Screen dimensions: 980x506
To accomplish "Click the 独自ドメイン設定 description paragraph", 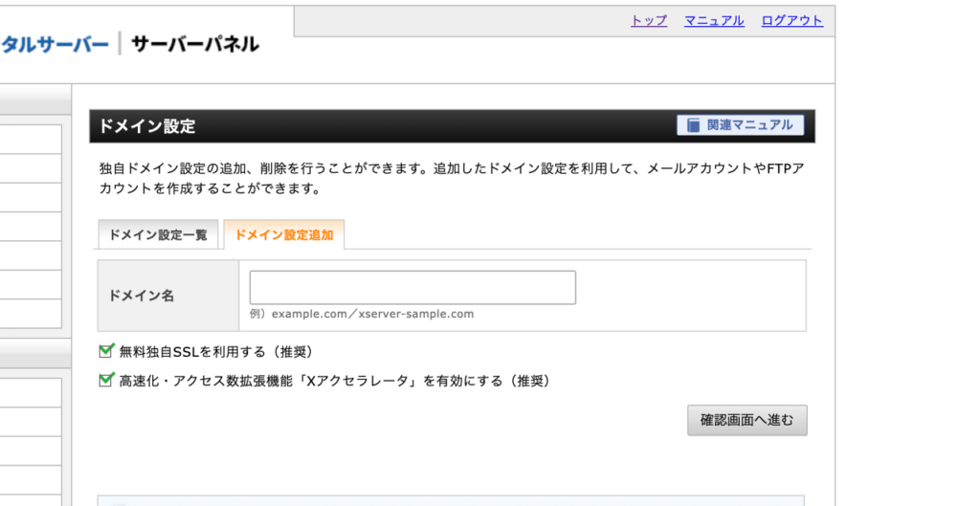I will (x=450, y=178).
